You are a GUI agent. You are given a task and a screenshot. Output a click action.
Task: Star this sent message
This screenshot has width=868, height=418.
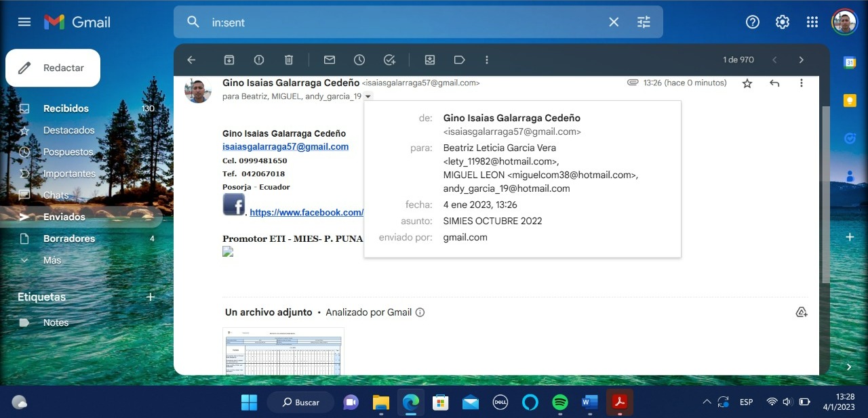(747, 83)
